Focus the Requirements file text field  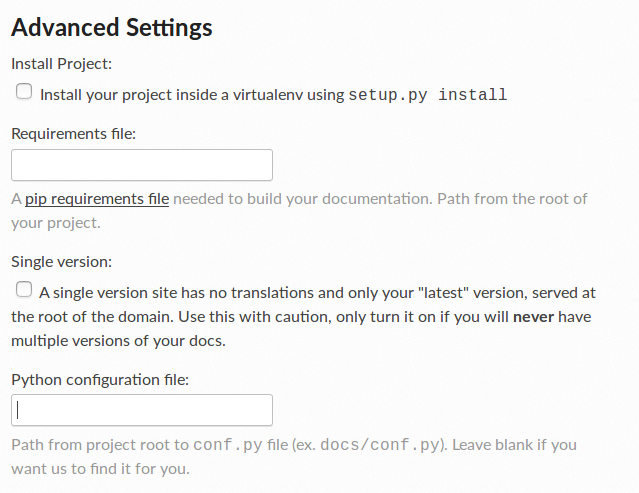142,165
